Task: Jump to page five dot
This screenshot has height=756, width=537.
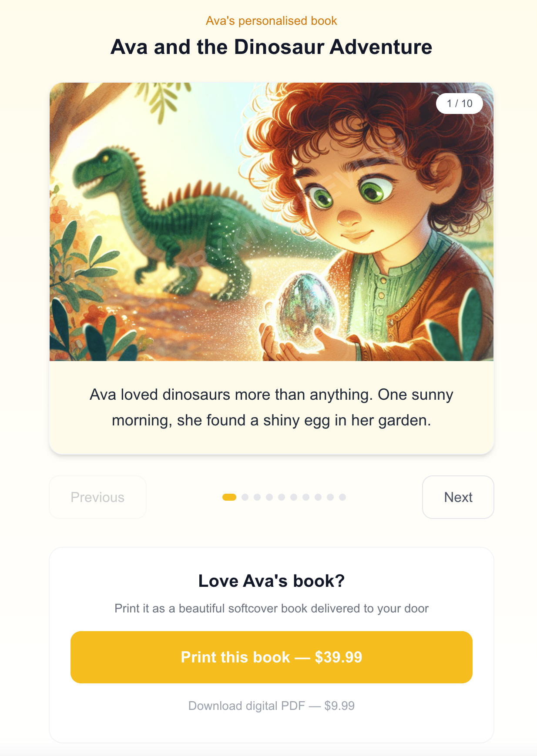Action: pyautogui.click(x=282, y=497)
